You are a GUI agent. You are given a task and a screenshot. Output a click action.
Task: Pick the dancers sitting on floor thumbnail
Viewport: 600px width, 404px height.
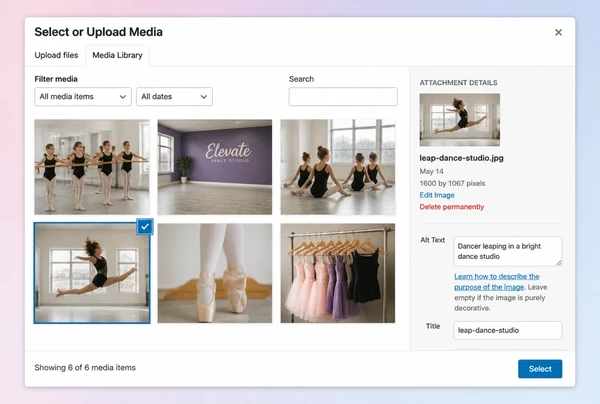coord(338,167)
